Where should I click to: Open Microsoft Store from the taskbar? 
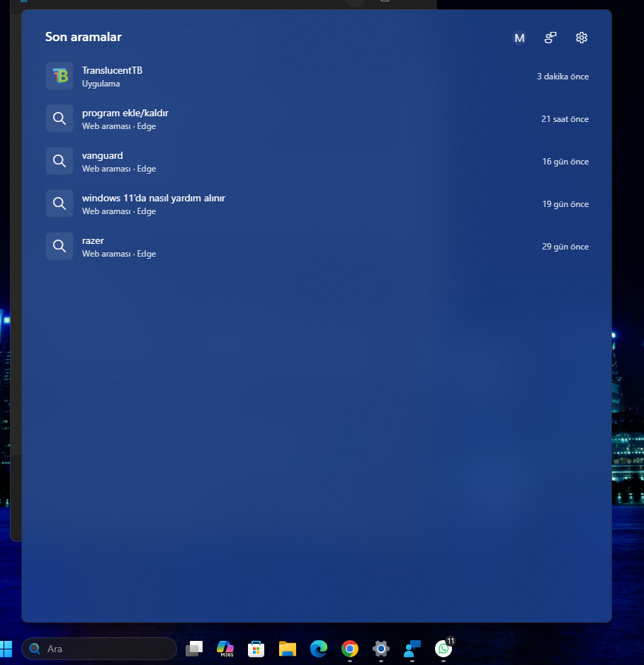tap(256, 649)
